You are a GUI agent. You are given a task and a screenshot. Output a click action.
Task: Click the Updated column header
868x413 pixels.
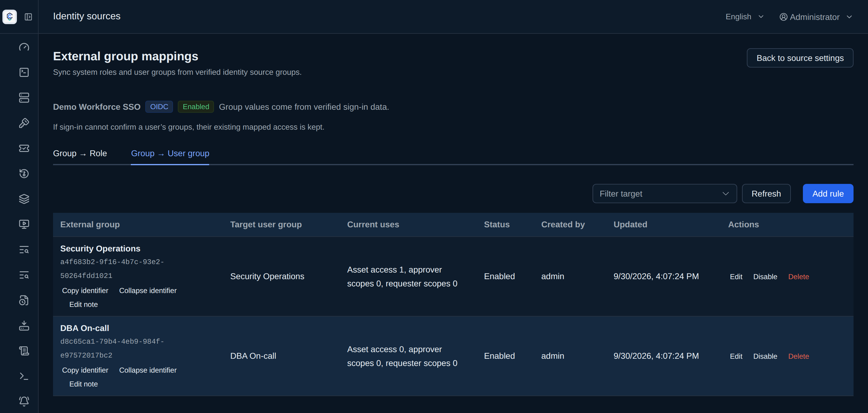pyautogui.click(x=630, y=225)
